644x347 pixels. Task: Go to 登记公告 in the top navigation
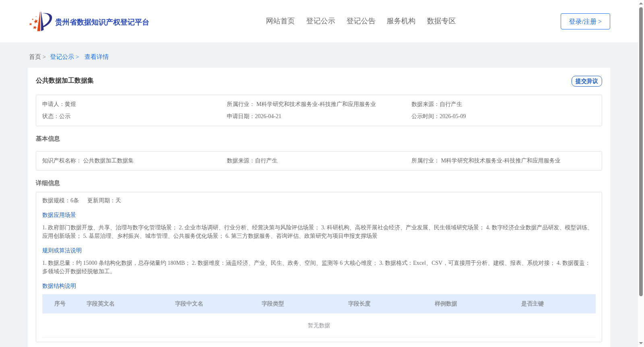coord(361,21)
